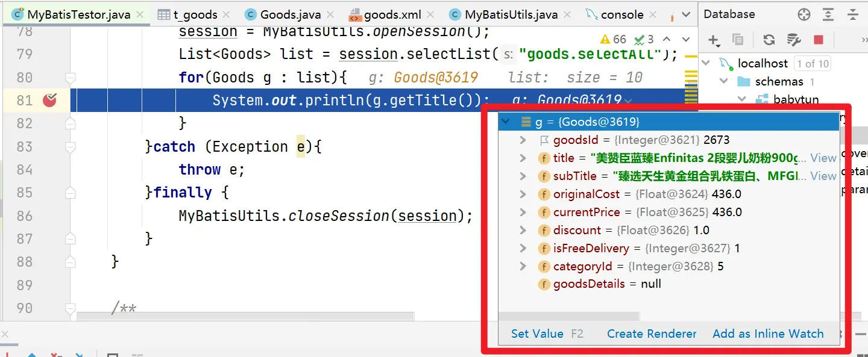Close the console tab
This screenshot has width=868, height=357.
click(x=653, y=14)
